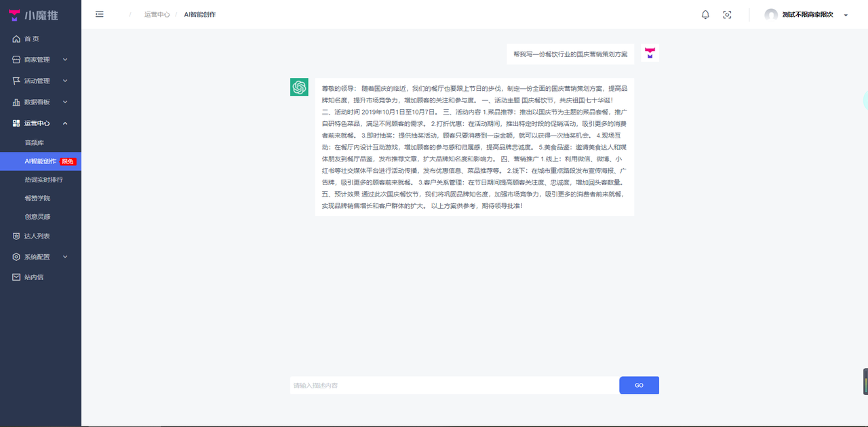This screenshot has width=868, height=427.
Task: Click the GO button
Action: click(638, 385)
